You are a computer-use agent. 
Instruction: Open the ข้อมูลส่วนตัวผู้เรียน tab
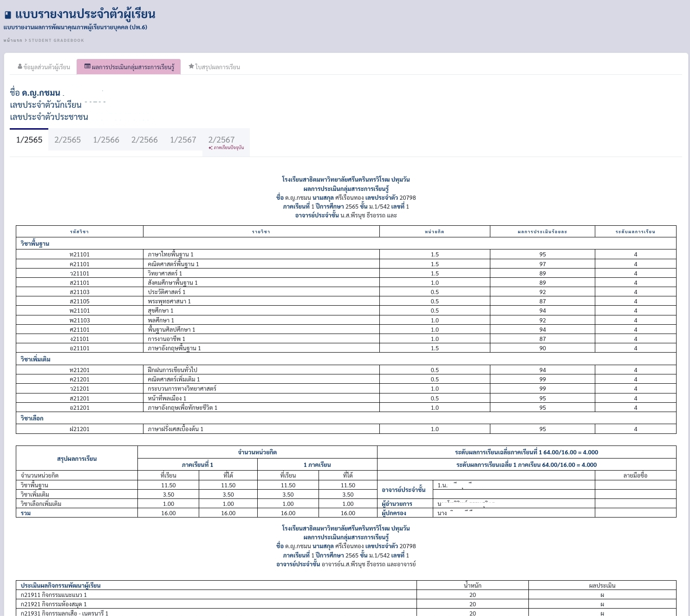(x=44, y=67)
